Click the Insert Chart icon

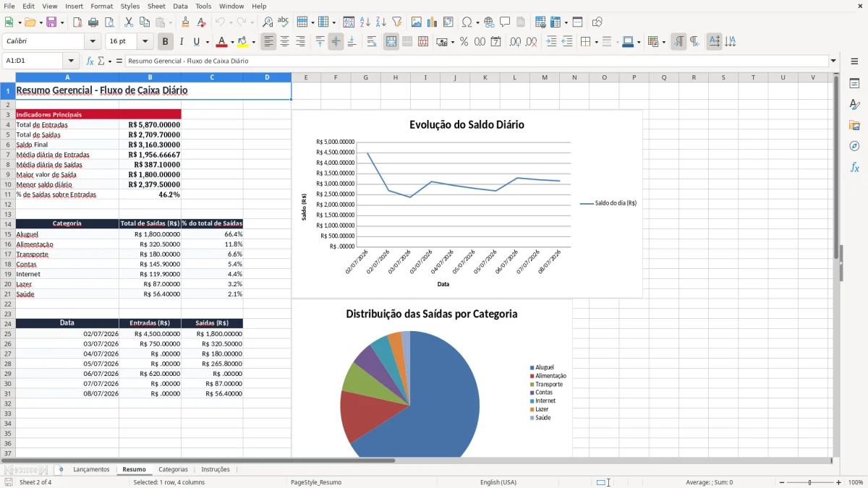[x=433, y=22]
